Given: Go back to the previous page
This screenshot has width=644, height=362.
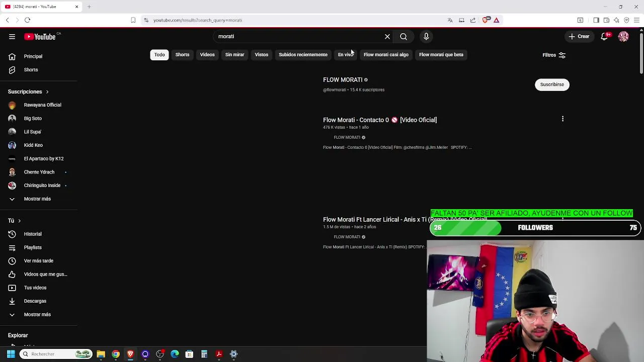Looking at the screenshot, I should 7,20.
